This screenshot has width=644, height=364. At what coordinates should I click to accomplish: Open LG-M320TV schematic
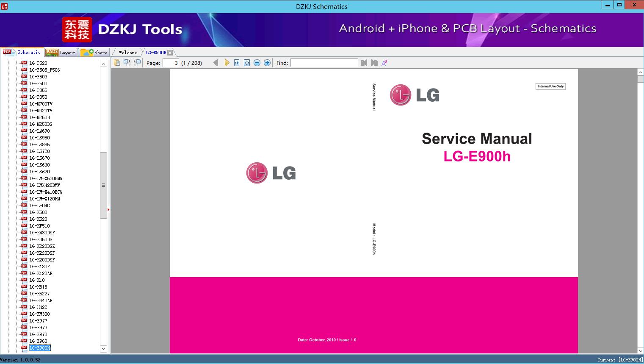[x=41, y=111]
